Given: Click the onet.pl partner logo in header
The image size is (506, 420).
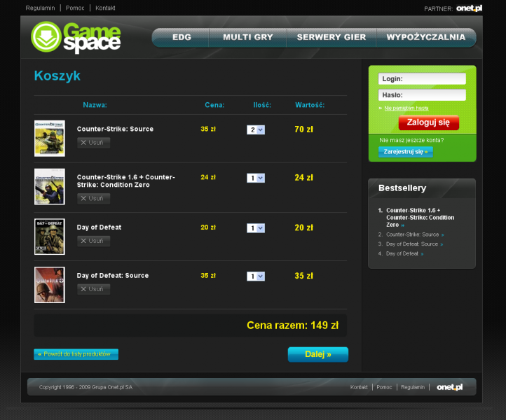Looking at the screenshot, I should [469, 8].
